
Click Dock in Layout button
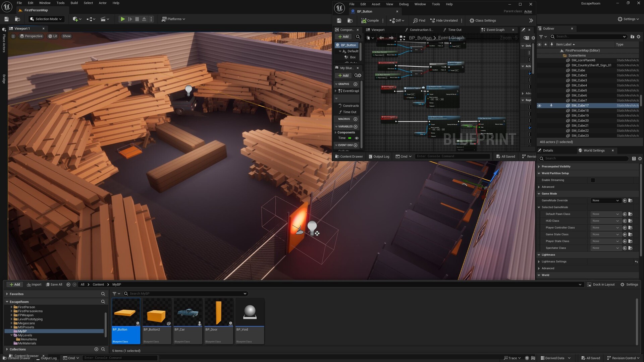click(601, 285)
